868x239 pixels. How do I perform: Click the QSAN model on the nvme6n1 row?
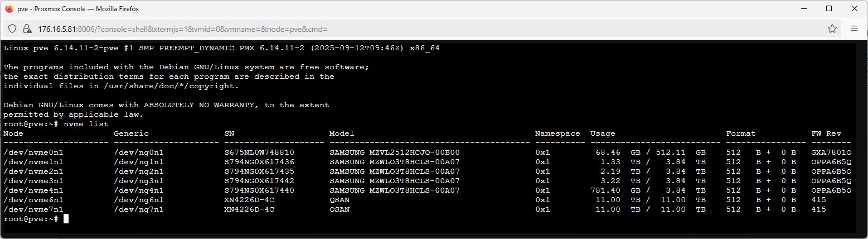pyautogui.click(x=340, y=200)
